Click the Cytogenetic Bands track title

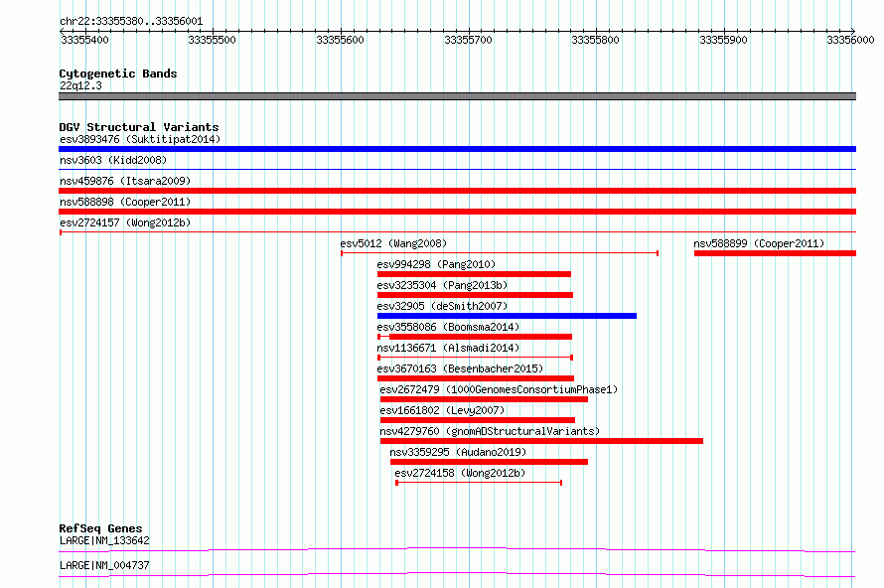click(118, 73)
